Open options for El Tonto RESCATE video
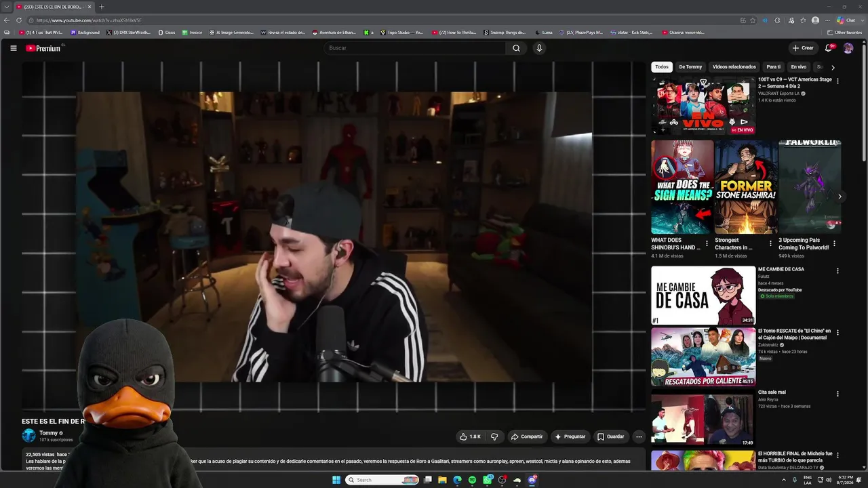868x488 pixels. click(x=837, y=332)
